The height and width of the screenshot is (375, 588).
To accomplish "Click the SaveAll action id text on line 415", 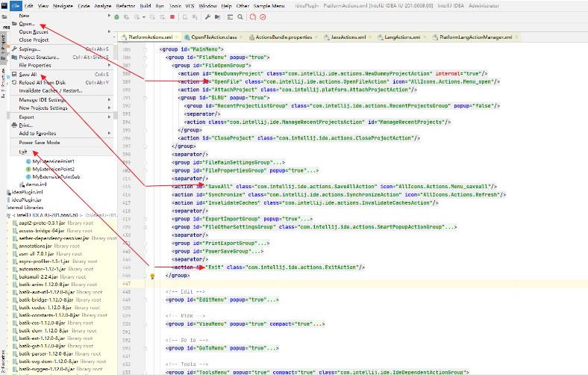I will [220, 187].
